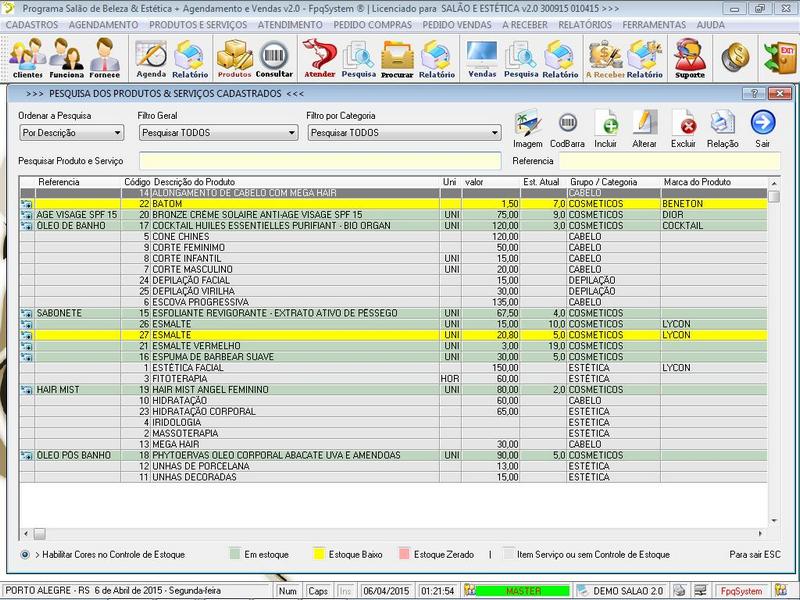Viewport: 800px width, 600px height.
Task: Open the Clientes toolbar icon
Action: [x=27, y=58]
